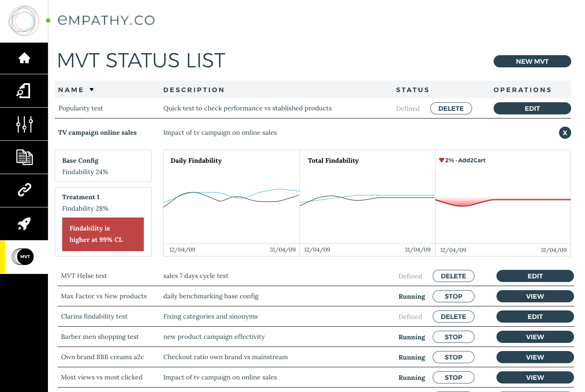View the Own brand BBB creams a2c test
This screenshot has width=585, height=392.
pos(535,357)
